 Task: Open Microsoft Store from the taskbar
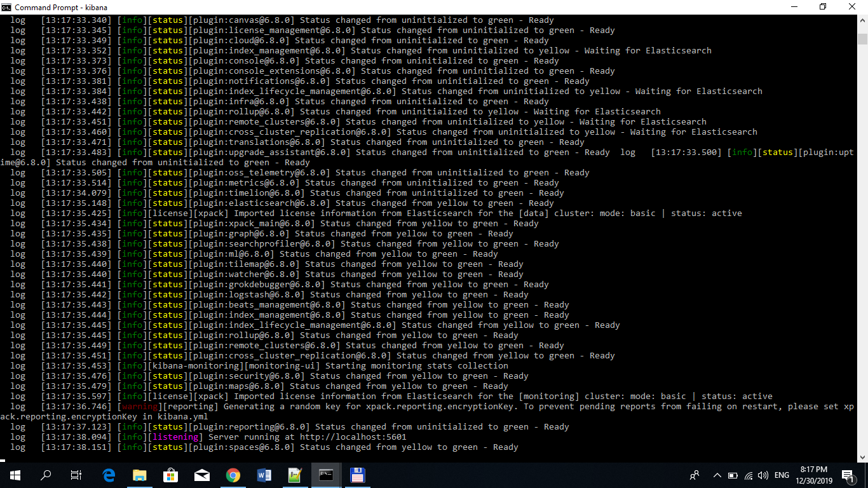[170, 475]
